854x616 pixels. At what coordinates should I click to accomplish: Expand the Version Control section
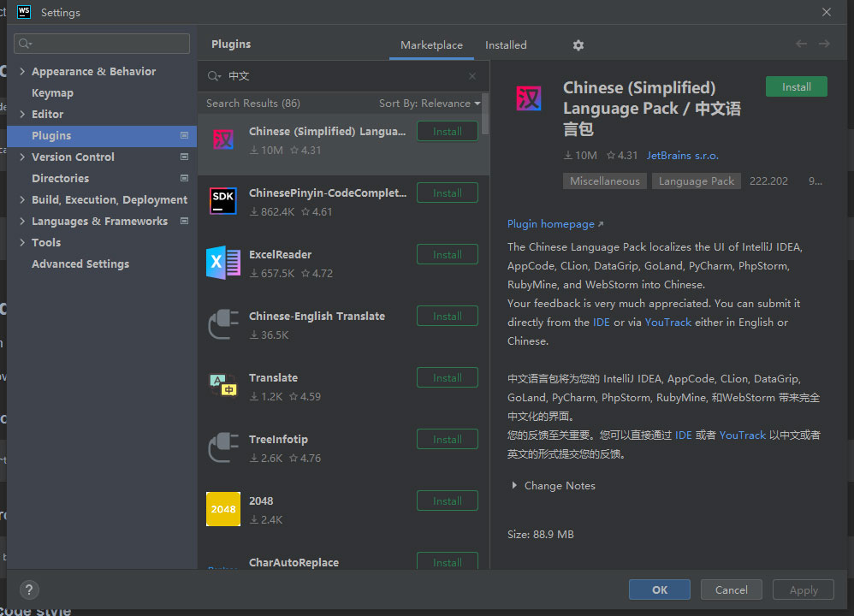coord(22,157)
